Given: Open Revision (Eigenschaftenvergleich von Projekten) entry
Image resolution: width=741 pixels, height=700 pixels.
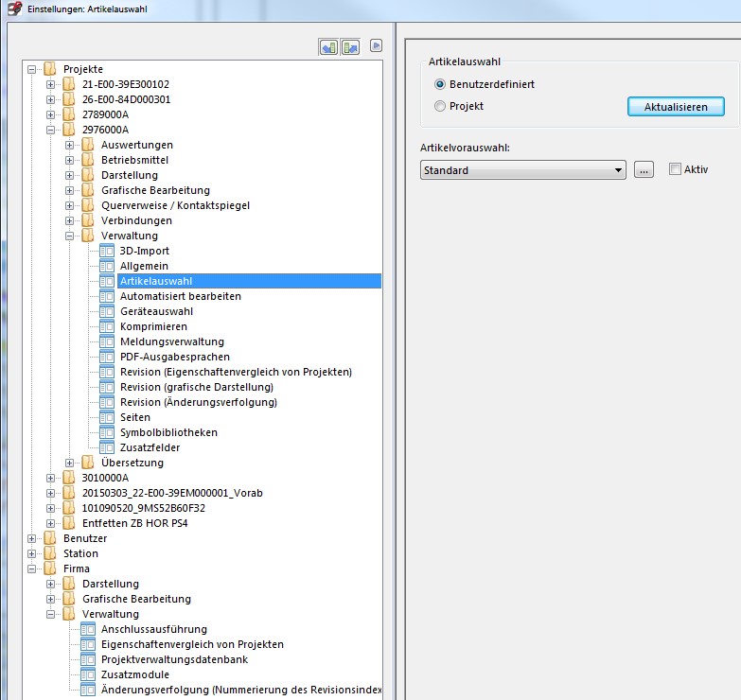Looking at the screenshot, I should [x=236, y=372].
